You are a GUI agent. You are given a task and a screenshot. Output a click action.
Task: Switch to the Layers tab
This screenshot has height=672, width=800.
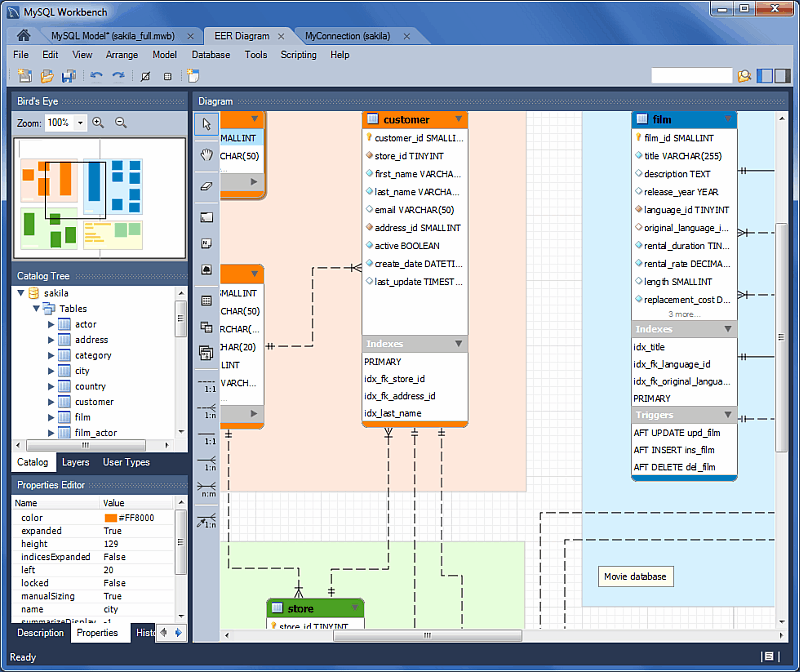(75, 462)
